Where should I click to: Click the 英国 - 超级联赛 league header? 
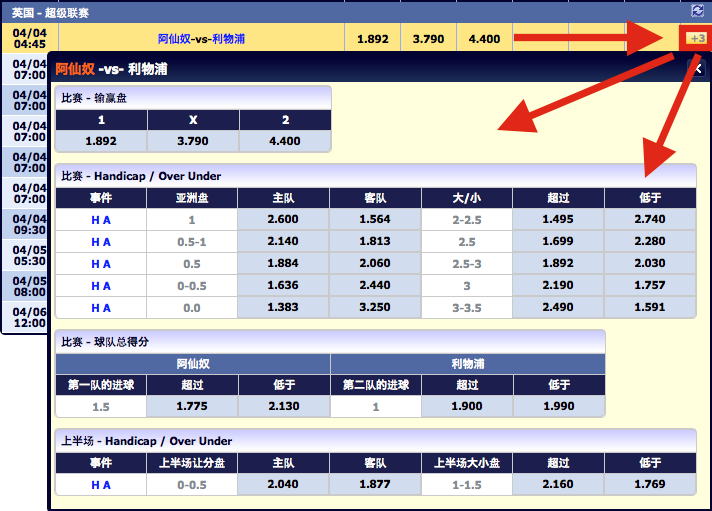tap(356, 12)
